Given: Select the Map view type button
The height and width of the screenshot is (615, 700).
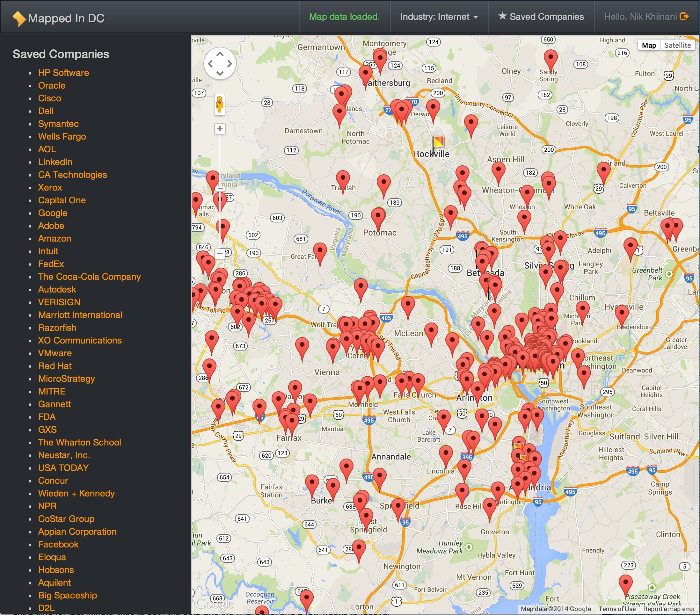Looking at the screenshot, I should pos(648,45).
